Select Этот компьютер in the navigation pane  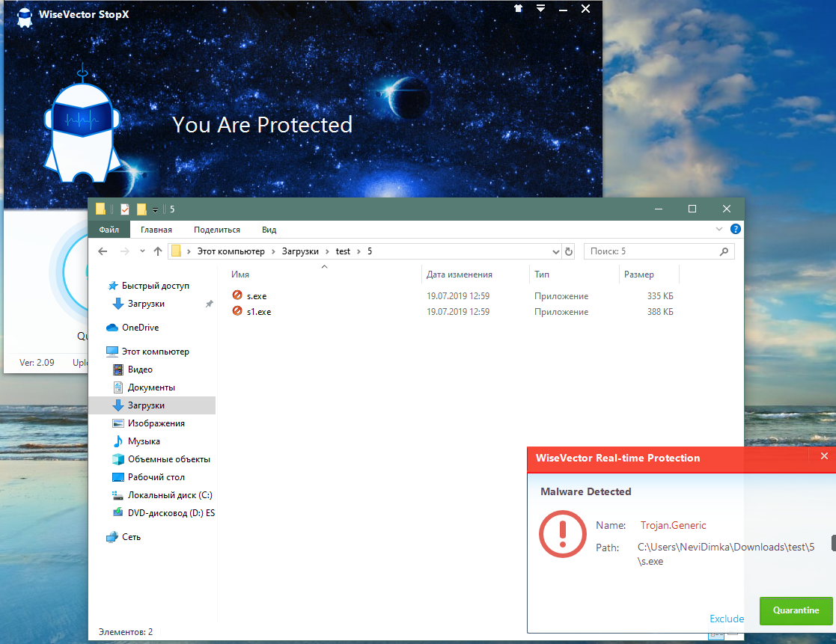click(x=155, y=352)
